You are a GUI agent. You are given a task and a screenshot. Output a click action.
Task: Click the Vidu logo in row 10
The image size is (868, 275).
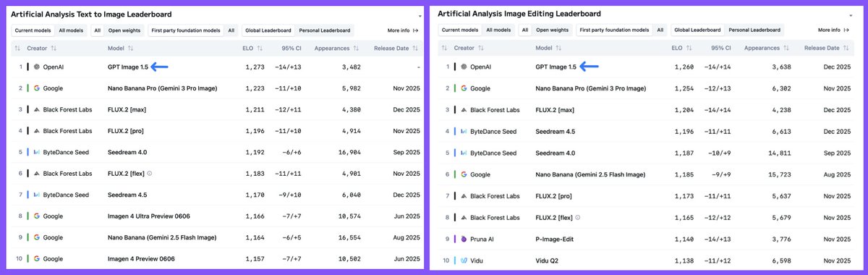pos(463,259)
